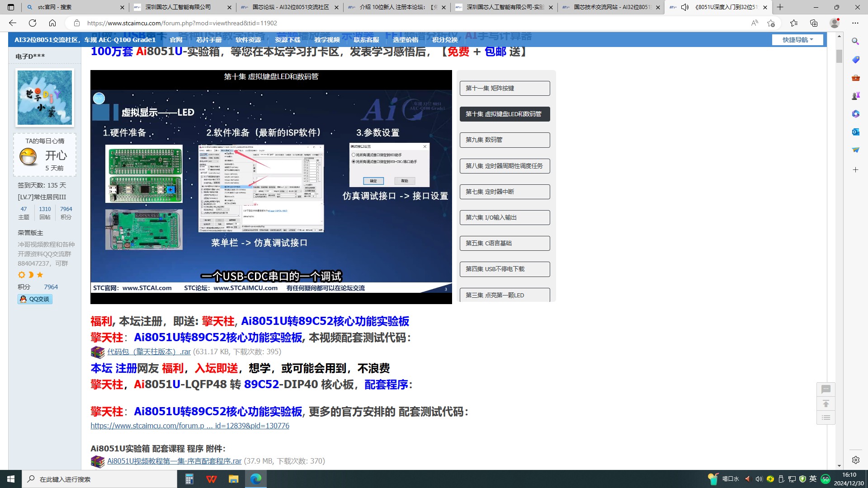Select episode 第四集 USB不停电下载

coord(505,269)
